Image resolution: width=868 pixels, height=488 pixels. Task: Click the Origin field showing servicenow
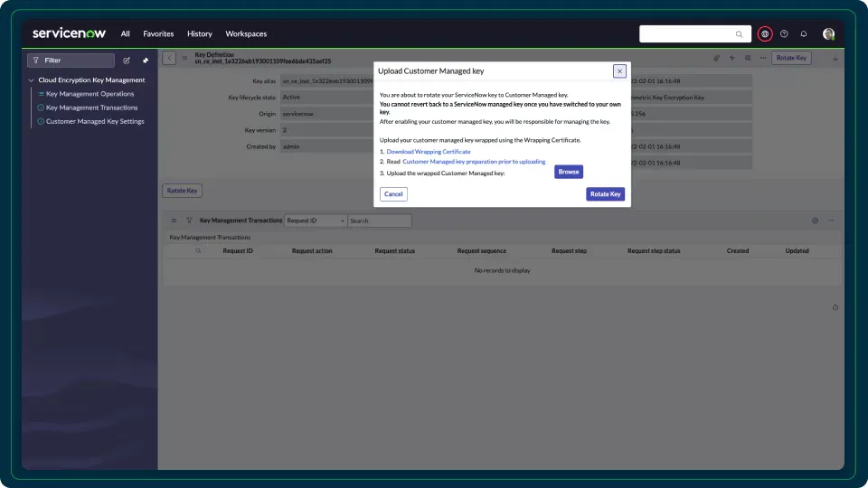pos(326,114)
